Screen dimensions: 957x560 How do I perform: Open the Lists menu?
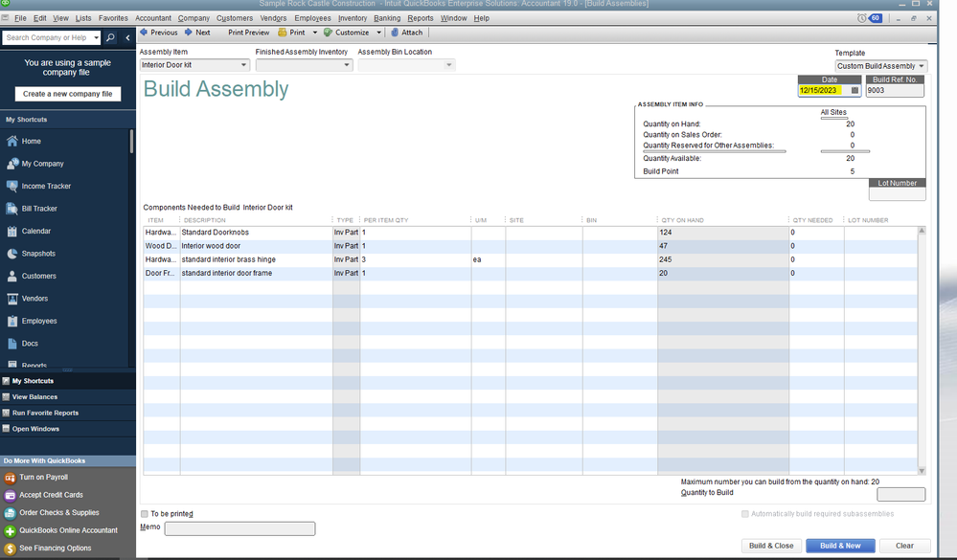(x=83, y=18)
